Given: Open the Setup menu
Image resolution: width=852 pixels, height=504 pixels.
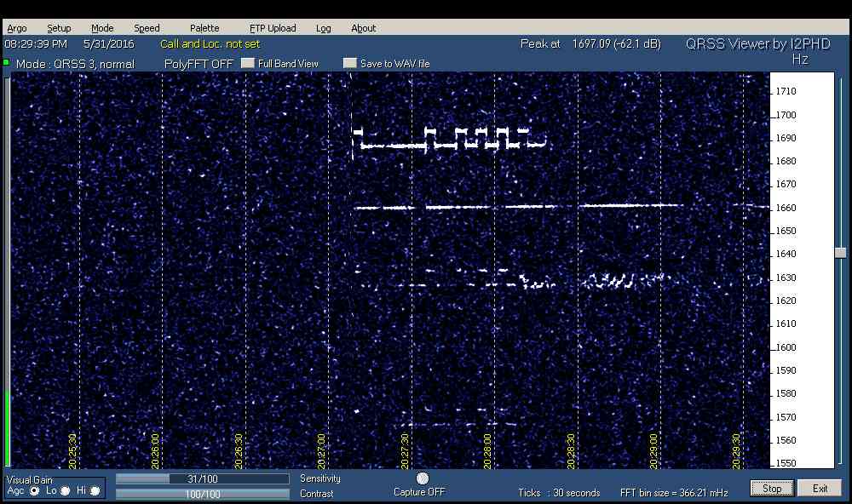Looking at the screenshot, I should [x=59, y=28].
